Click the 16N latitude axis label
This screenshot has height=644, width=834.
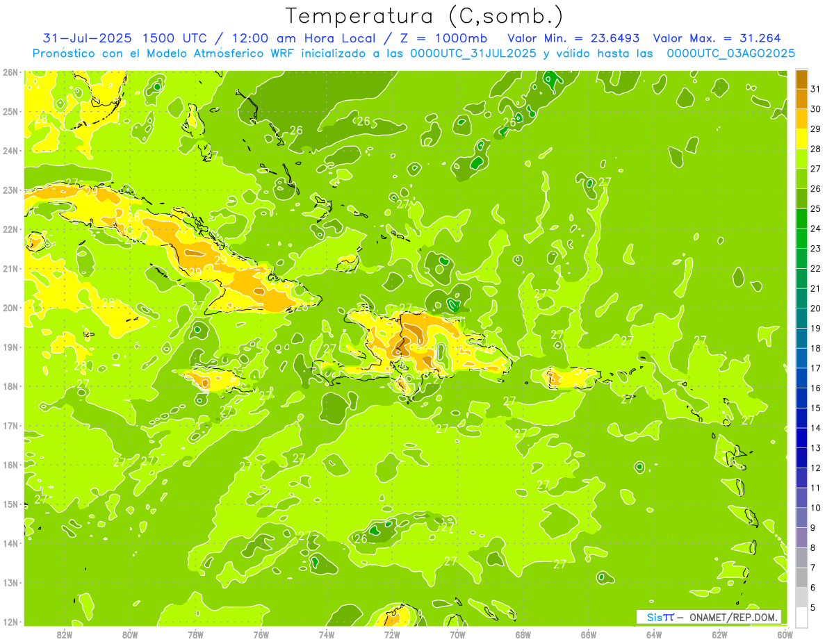[10, 465]
